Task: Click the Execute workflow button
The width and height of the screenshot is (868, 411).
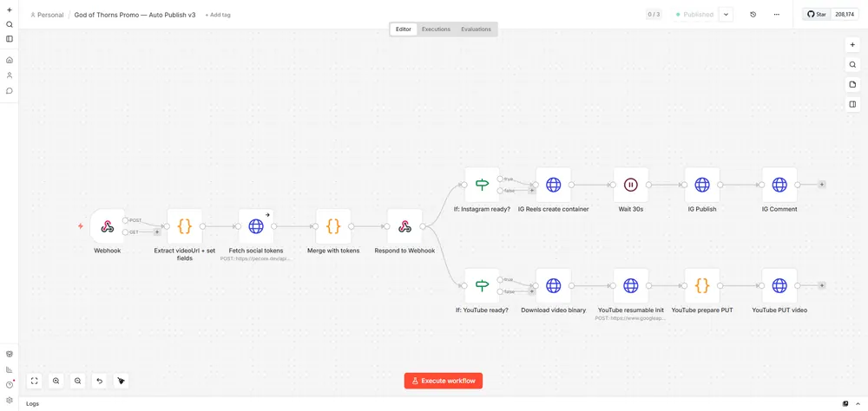Action: (444, 381)
